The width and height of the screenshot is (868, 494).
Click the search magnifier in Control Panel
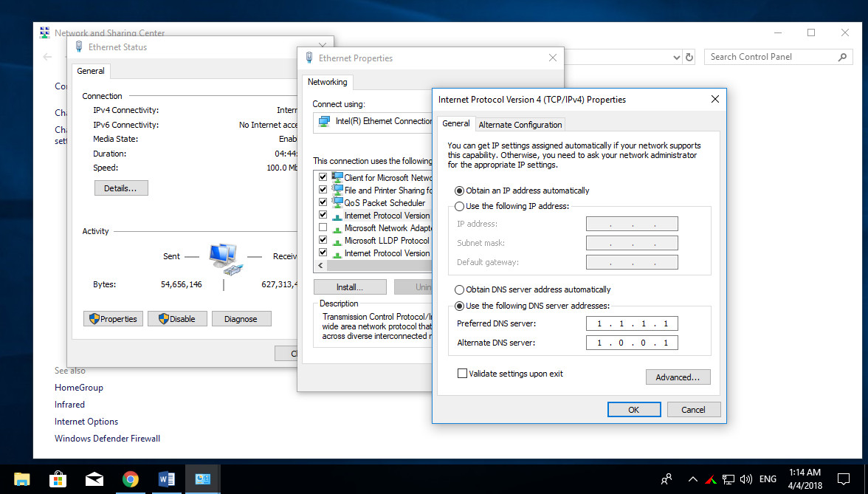pos(843,57)
